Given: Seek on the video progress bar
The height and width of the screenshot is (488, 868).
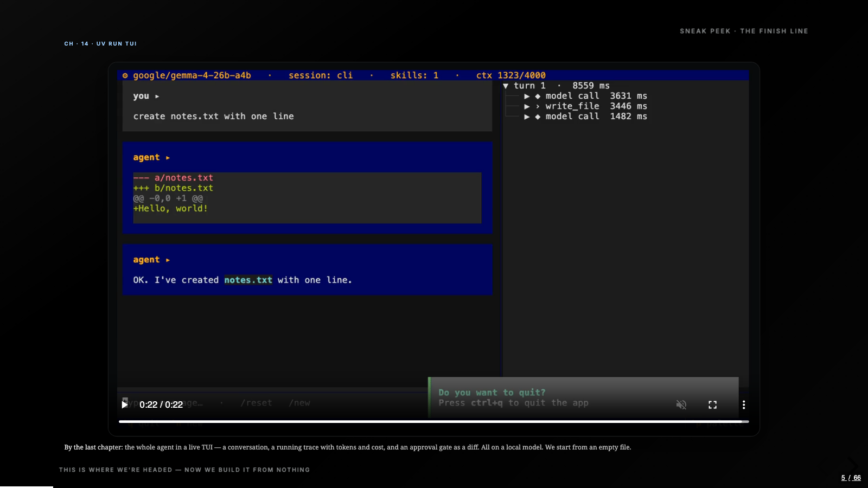Looking at the screenshot, I should tap(434, 421).
